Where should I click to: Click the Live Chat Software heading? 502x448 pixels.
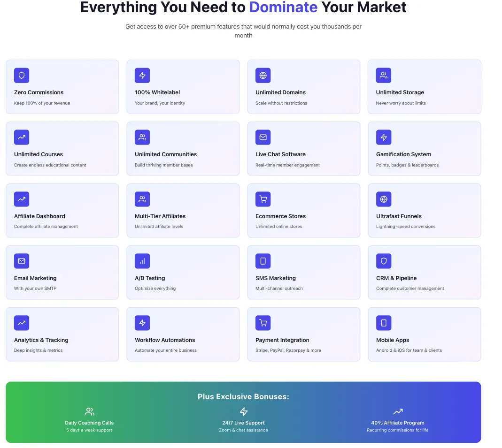[x=280, y=154]
